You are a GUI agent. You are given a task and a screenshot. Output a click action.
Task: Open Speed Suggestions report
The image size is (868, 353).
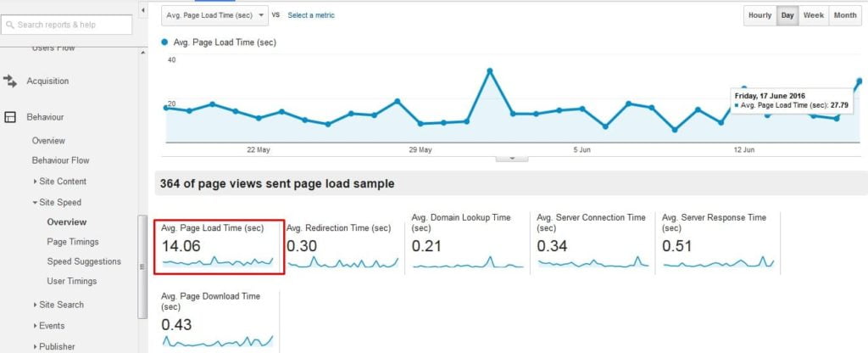tap(84, 261)
